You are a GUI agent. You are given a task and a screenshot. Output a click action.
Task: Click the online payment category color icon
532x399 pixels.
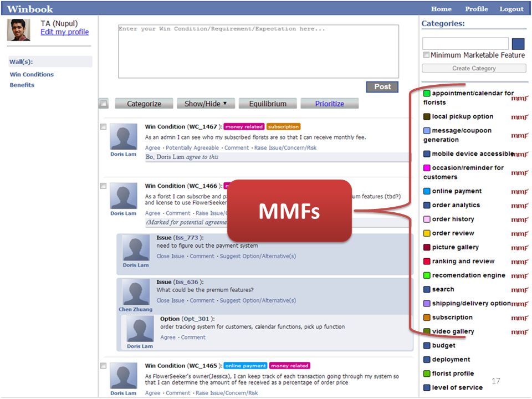(427, 191)
